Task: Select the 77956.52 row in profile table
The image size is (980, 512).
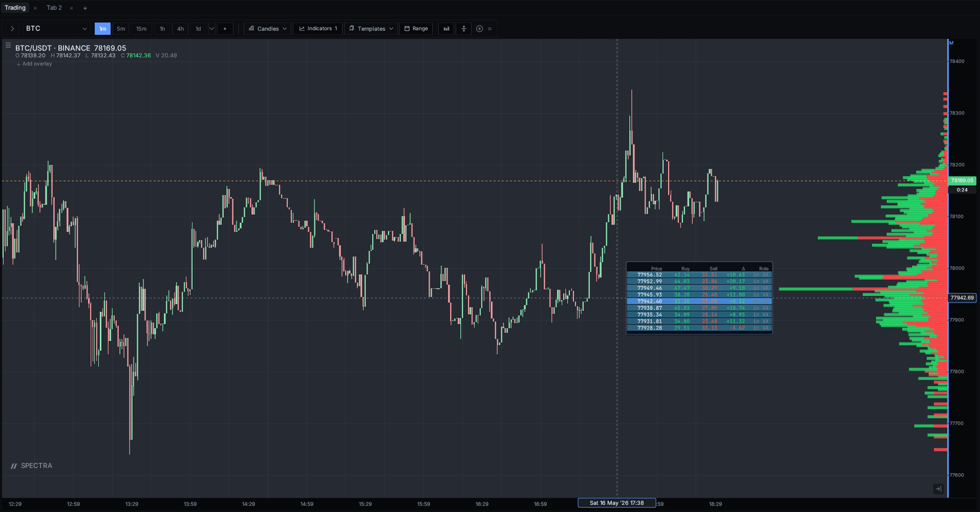Action: (699, 275)
